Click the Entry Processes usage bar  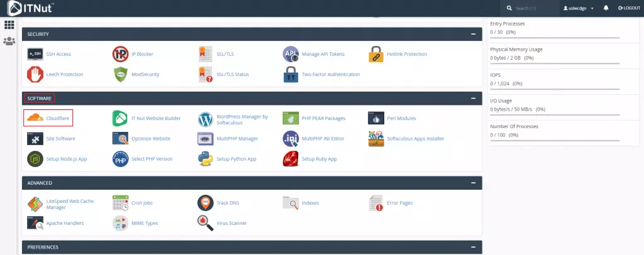click(x=555, y=37)
